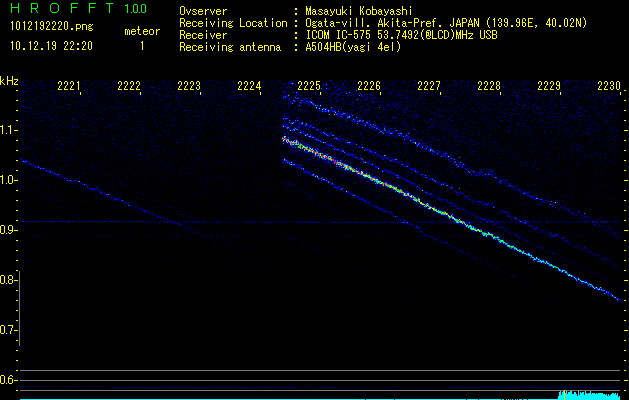
Task: Click the meteor count value 1
Action: click(x=142, y=46)
